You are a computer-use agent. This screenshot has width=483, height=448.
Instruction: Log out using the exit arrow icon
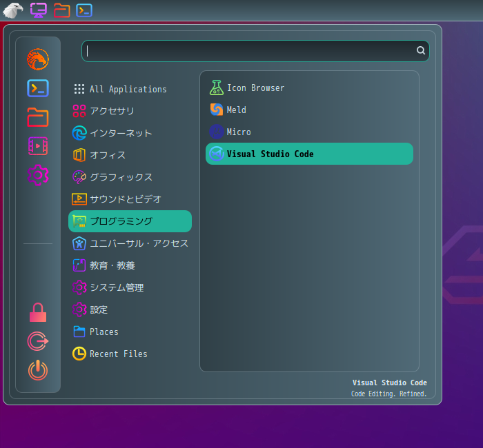pyautogui.click(x=38, y=341)
